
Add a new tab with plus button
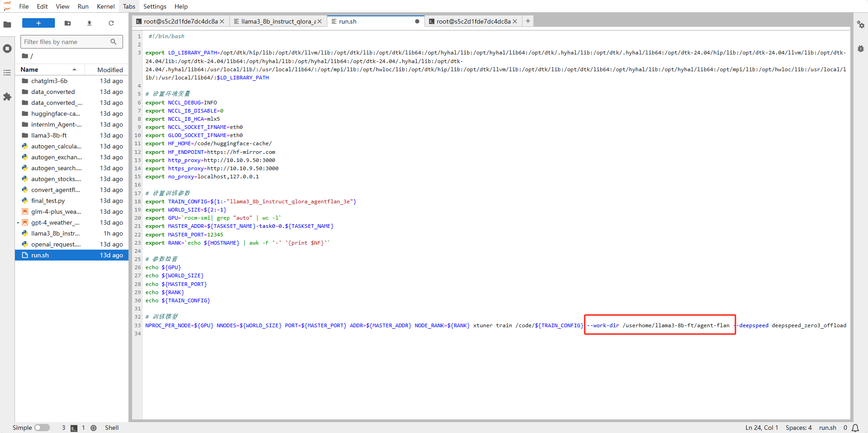coord(528,21)
